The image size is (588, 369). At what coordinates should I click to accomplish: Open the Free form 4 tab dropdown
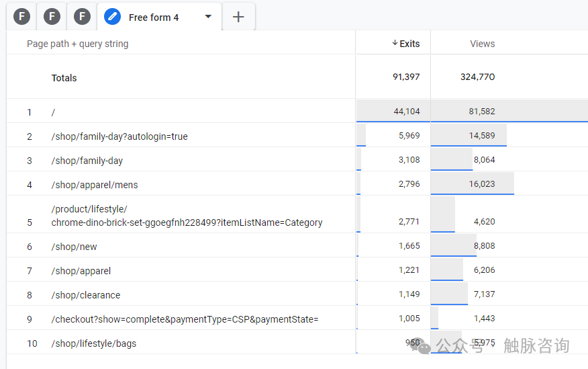tap(208, 17)
